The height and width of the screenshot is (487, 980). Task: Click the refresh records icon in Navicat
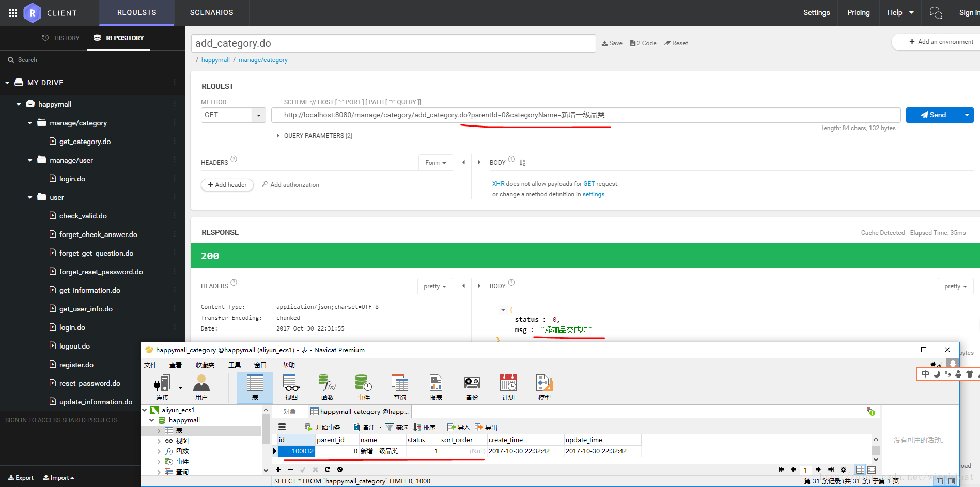pyautogui.click(x=328, y=469)
